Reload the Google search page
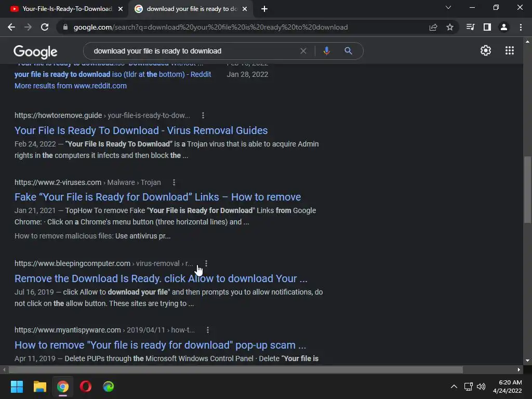Image resolution: width=532 pixels, height=399 pixels. point(45,27)
